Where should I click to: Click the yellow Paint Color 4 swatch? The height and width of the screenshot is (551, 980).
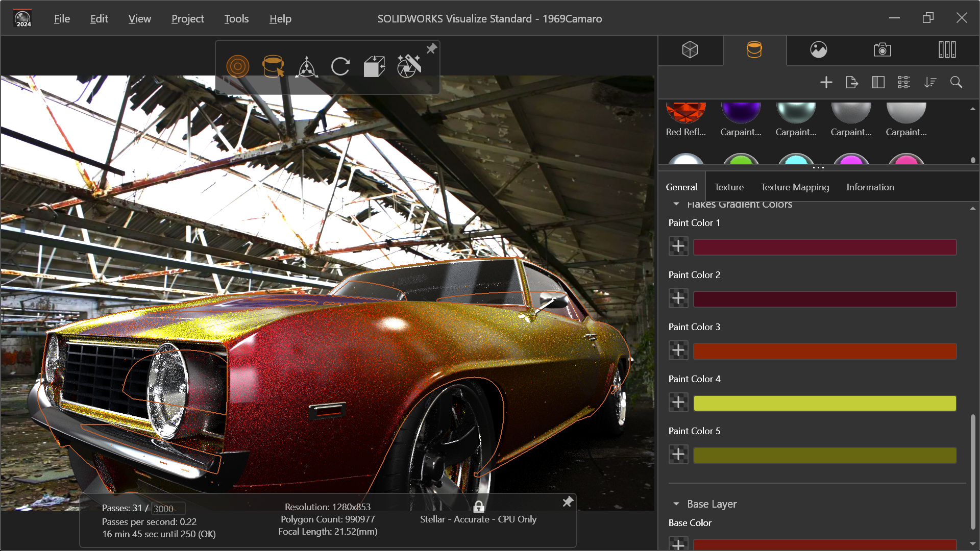point(824,403)
